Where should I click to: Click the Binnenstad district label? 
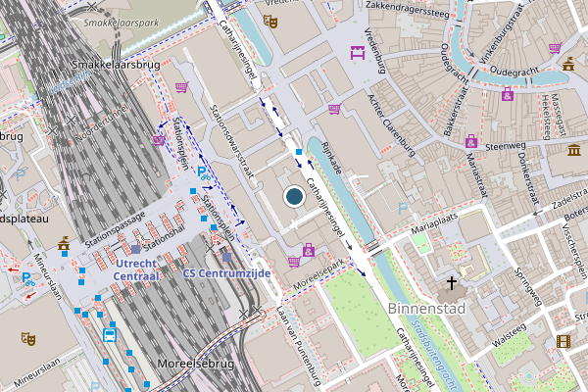point(426,309)
